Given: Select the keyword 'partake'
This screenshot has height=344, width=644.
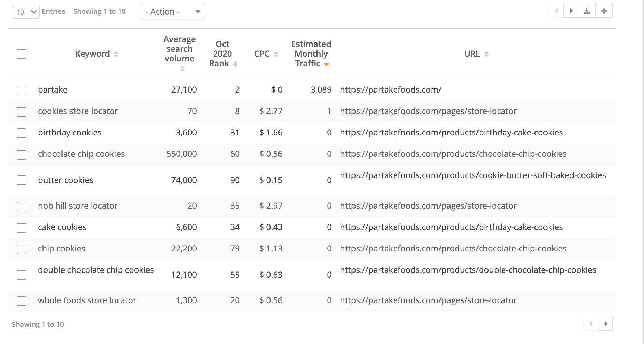Looking at the screenshot, I should pyautogui.click(x=53, y=90).
